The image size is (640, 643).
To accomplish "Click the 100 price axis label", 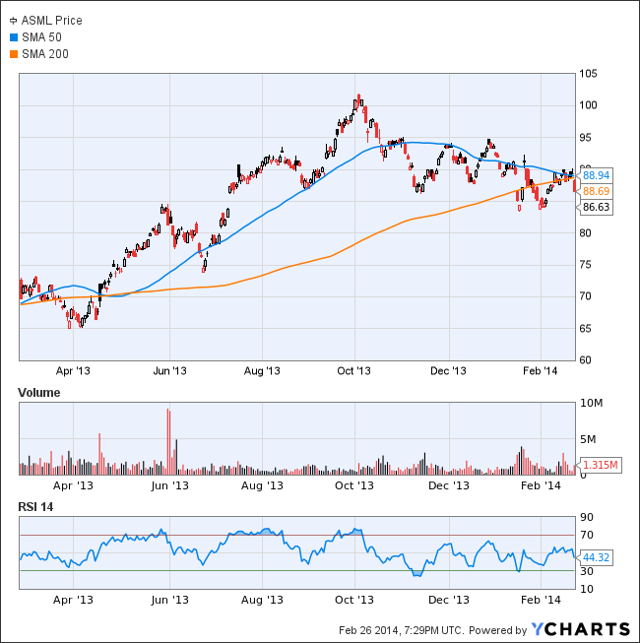I will click(x=588, y=105).
